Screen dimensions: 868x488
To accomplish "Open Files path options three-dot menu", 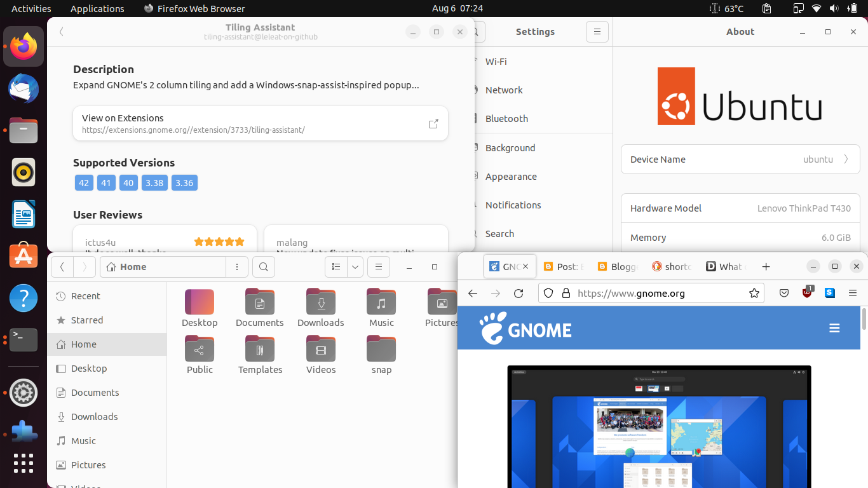I will [237, 267].
